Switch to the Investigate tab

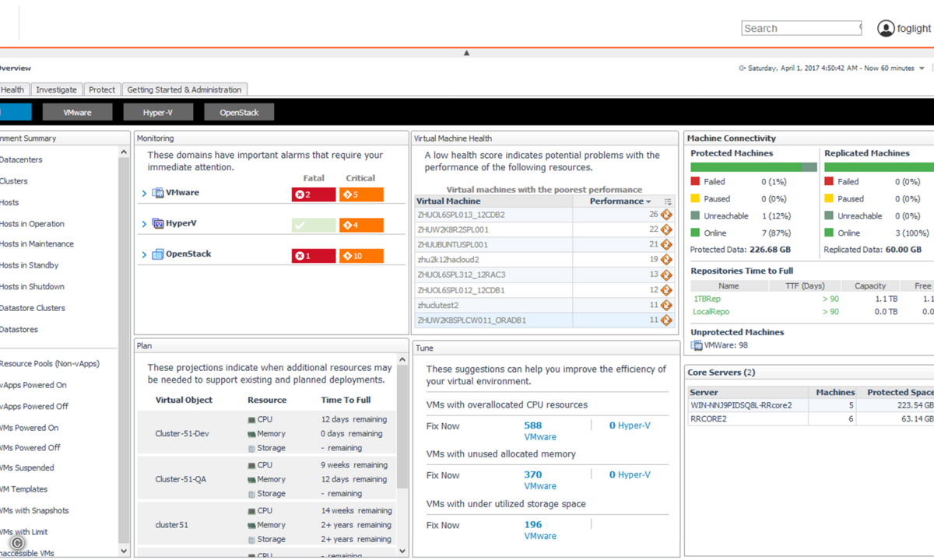click(x=56, y=89)
